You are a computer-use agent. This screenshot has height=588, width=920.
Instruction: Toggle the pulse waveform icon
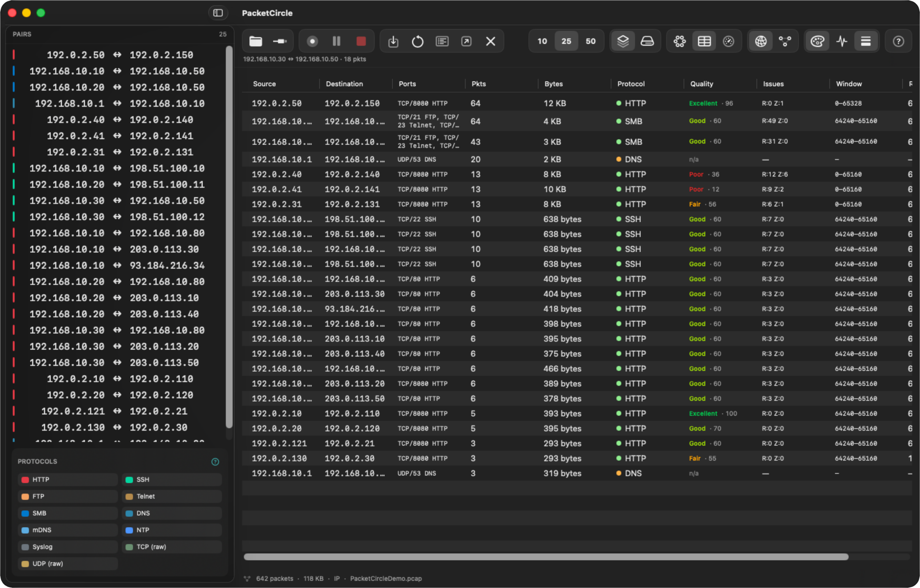click(x=842, y=41)
